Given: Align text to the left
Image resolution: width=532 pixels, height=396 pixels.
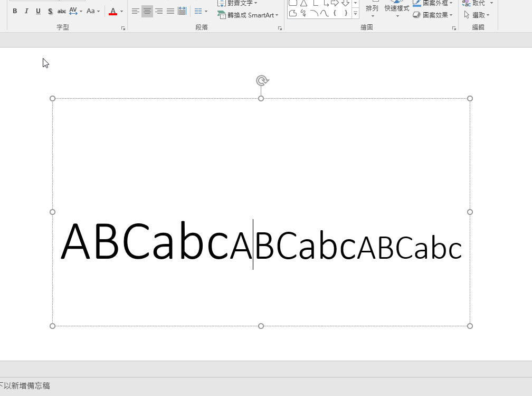Looking at the screenshot, I should (x=136, y=11).
